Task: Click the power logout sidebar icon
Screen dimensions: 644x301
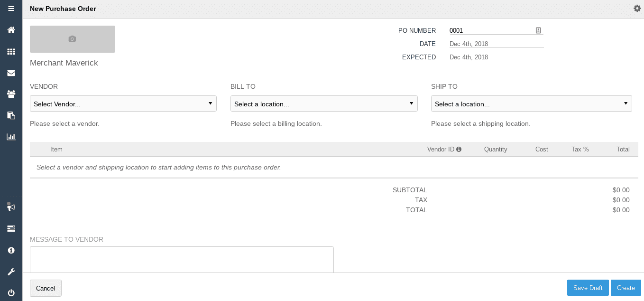Action: click(11, 293)
